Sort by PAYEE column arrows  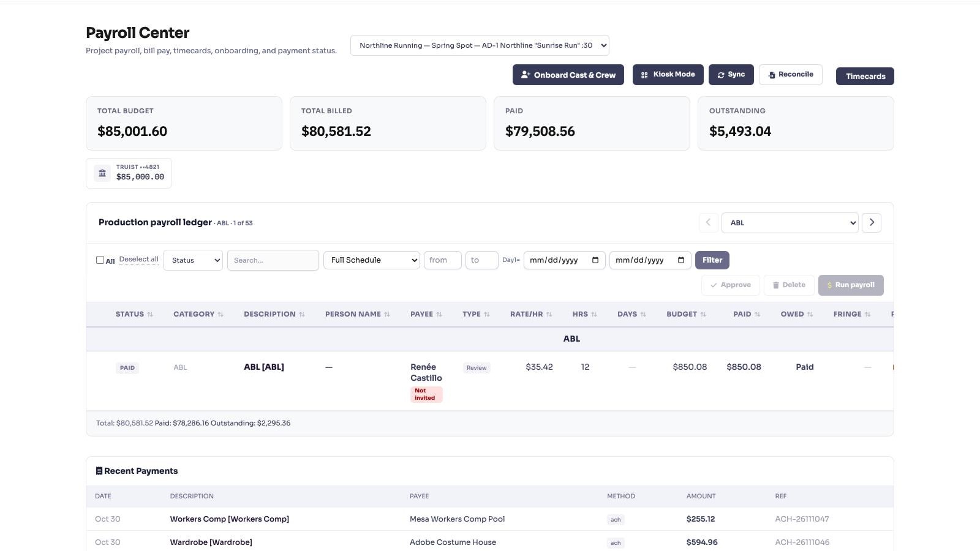(439, 315)
